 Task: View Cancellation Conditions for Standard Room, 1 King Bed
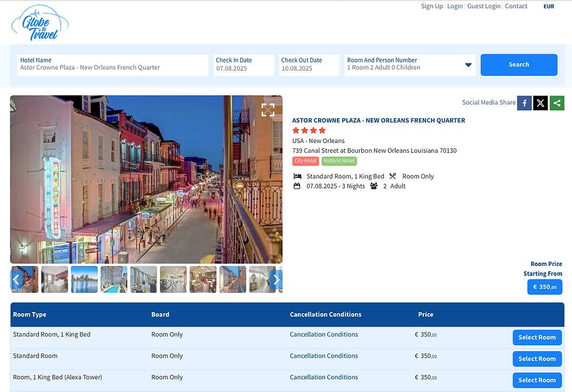(323, 334)
